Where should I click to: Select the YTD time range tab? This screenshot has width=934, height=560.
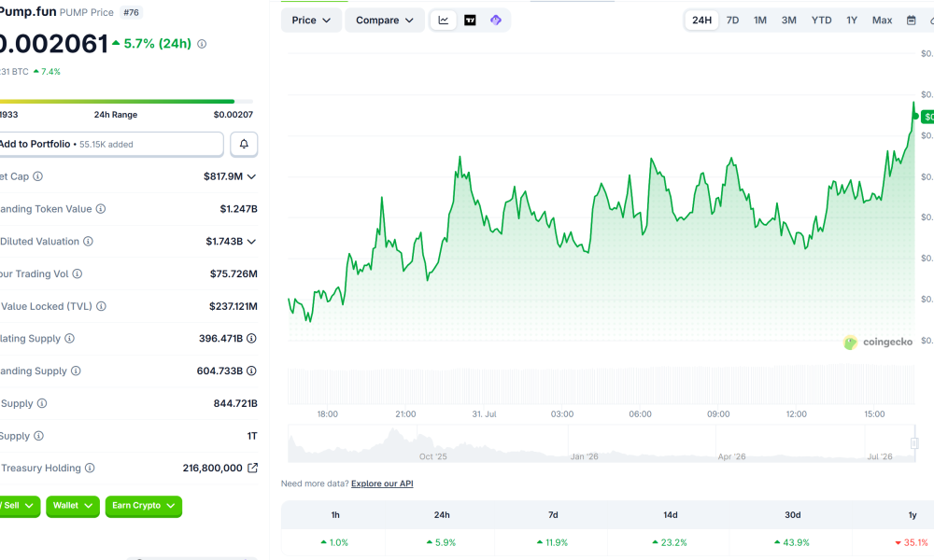click(821, 21)
